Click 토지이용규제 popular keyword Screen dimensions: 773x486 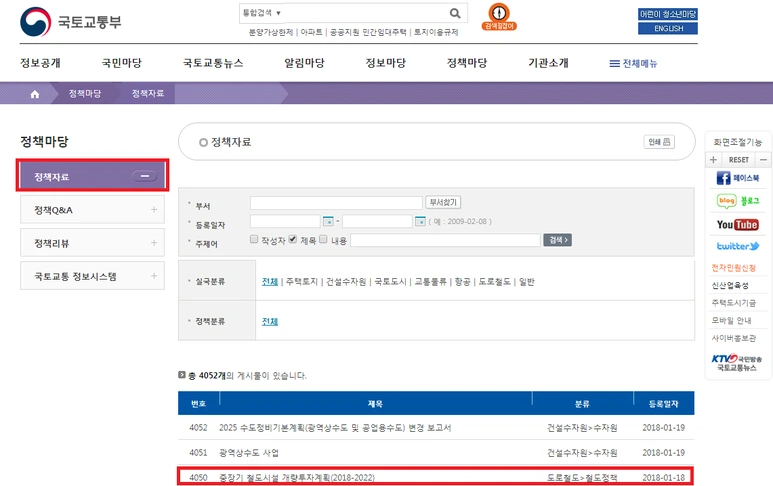coord(436,32)
